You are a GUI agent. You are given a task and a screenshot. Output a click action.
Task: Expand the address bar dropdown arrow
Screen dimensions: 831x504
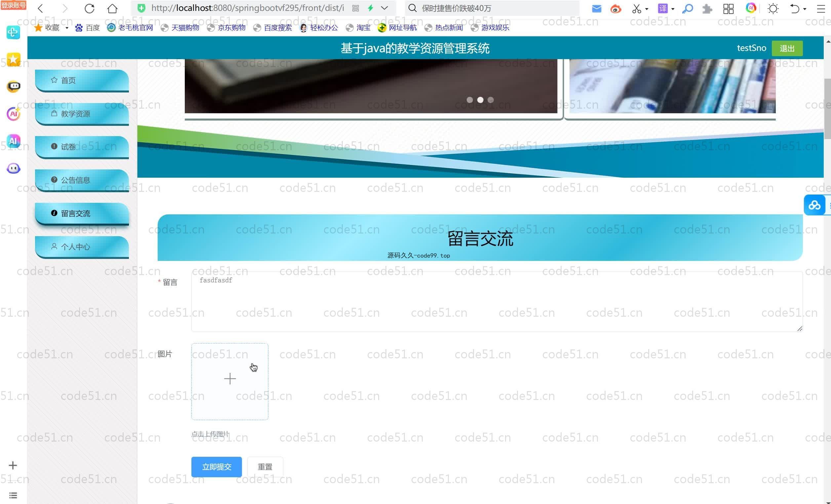[x=384, y=8]
